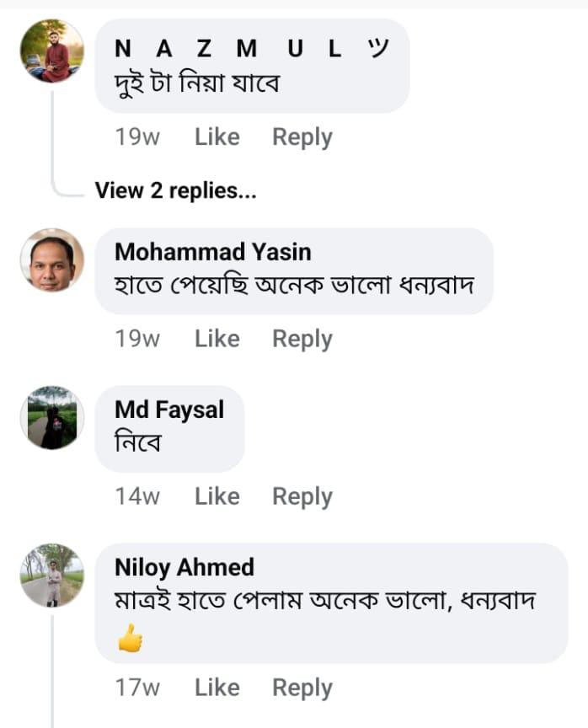This screenshot has height=728, width=588.
Task: Reply to Md Faysal's comment
Action: tap(302, 497)
